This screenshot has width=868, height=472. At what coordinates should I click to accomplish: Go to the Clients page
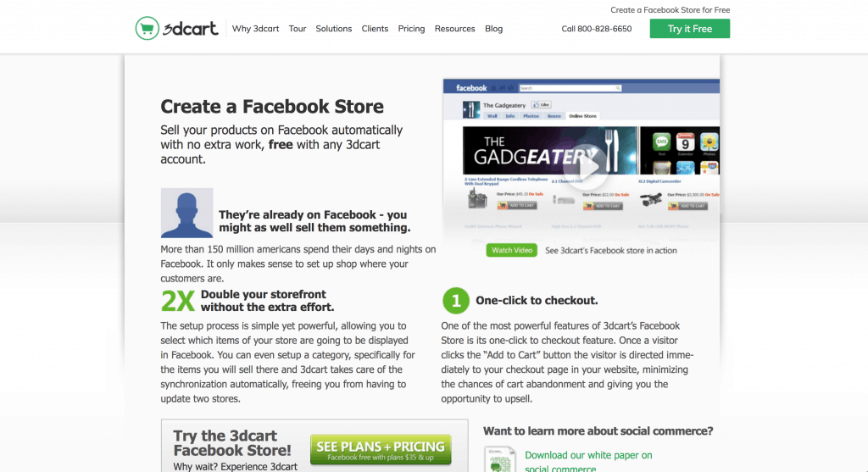[x=375, y=29]
